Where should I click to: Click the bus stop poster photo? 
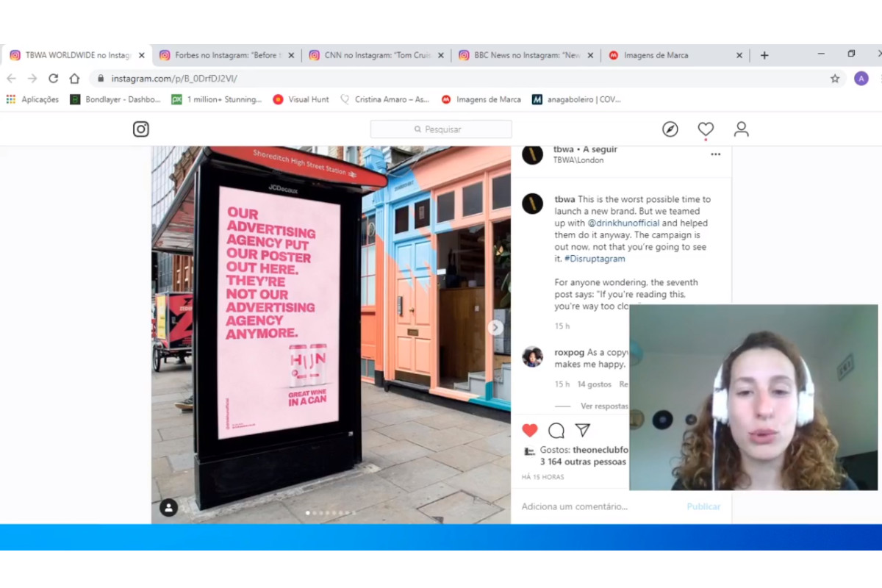click(331, 334)
